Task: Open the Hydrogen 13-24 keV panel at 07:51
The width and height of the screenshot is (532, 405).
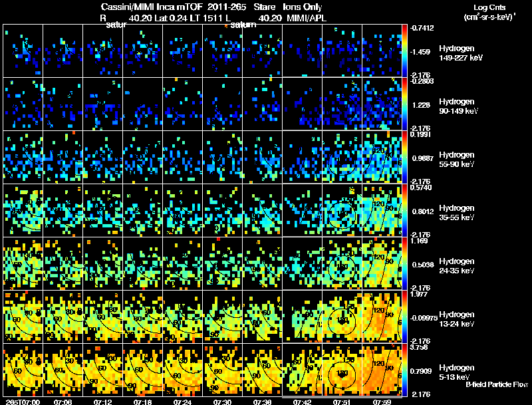Action: [x=342, y=317]
